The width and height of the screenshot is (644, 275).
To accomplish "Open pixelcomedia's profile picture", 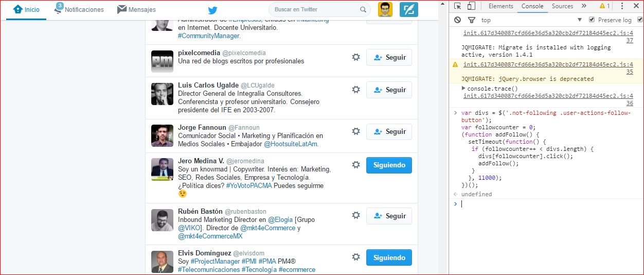I will [x=162, y=61].
